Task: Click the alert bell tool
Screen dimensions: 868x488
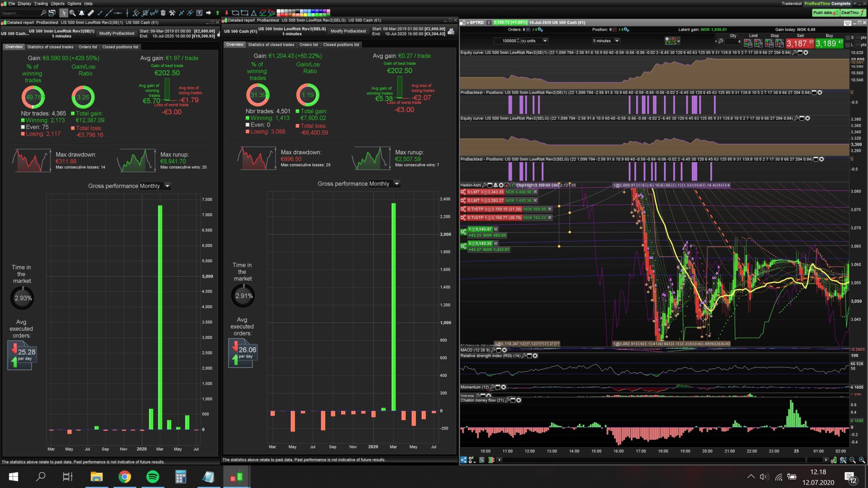Action: pos(81,13)
